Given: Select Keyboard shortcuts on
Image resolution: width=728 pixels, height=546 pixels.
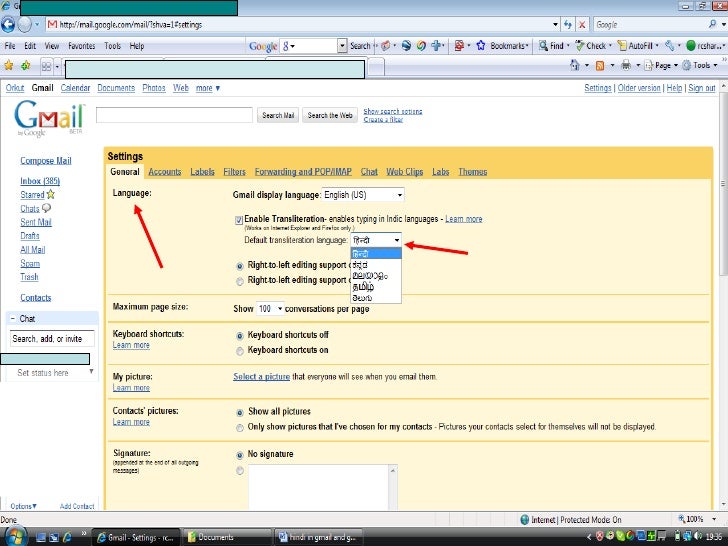Looking at the screenshot, I should click(240, 351).
